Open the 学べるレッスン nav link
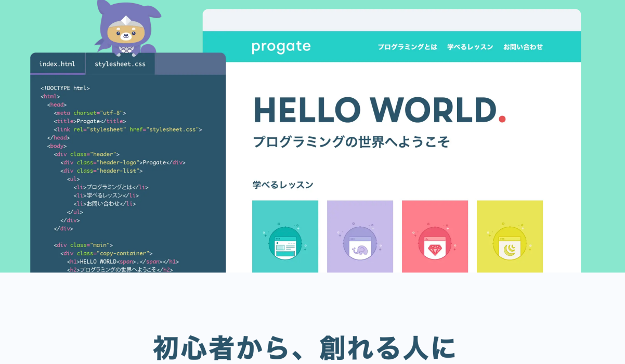Screen dimensions: 625x364 pyautogui.click(x=470, y=47)
